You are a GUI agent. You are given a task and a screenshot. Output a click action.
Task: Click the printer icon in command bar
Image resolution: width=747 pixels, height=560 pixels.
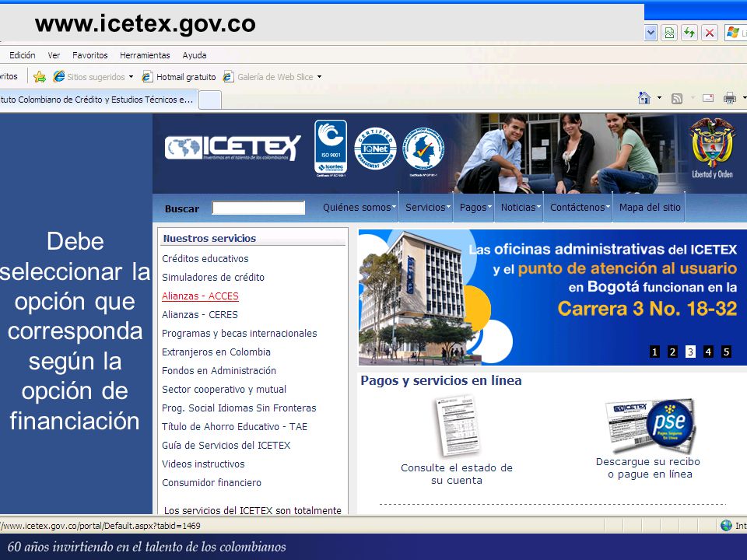730,99
